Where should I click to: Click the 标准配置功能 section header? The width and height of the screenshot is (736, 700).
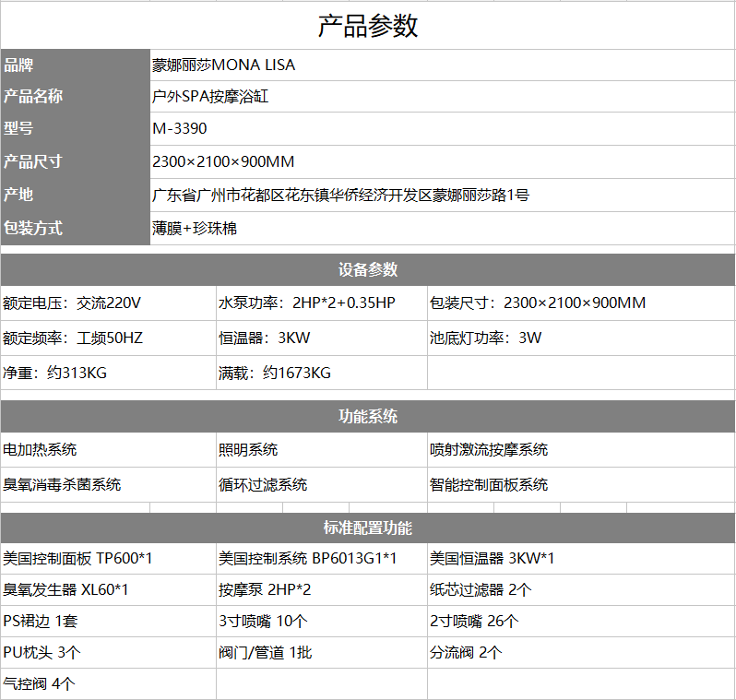[x=368, y=528]
